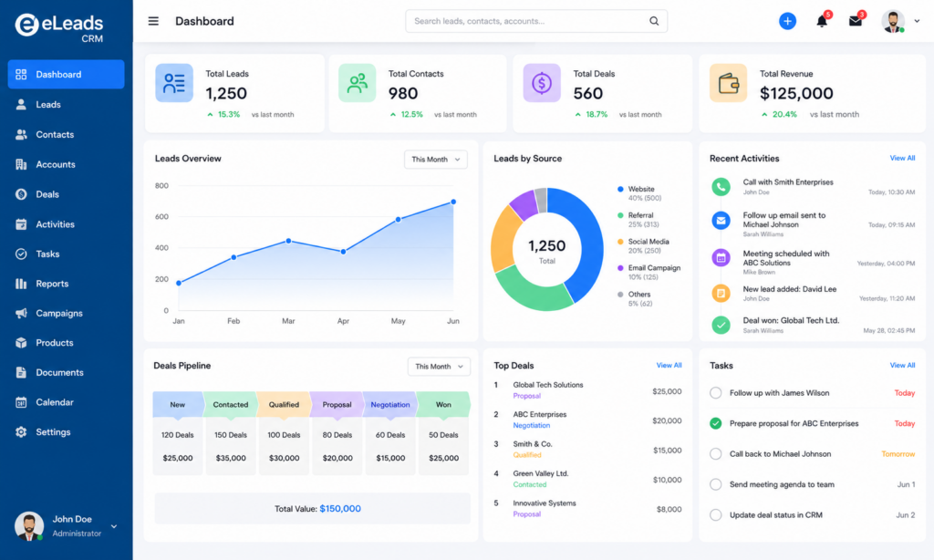Click the eLeads CRM logo

59,27
